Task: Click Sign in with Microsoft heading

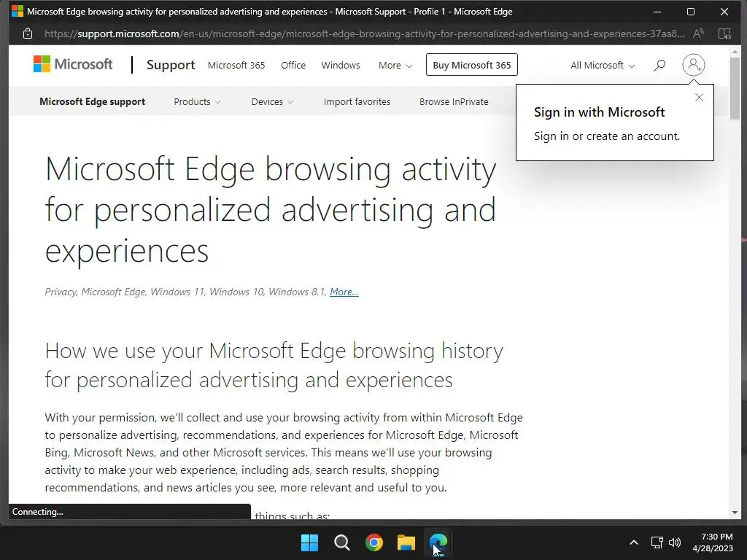Action: 599,112
